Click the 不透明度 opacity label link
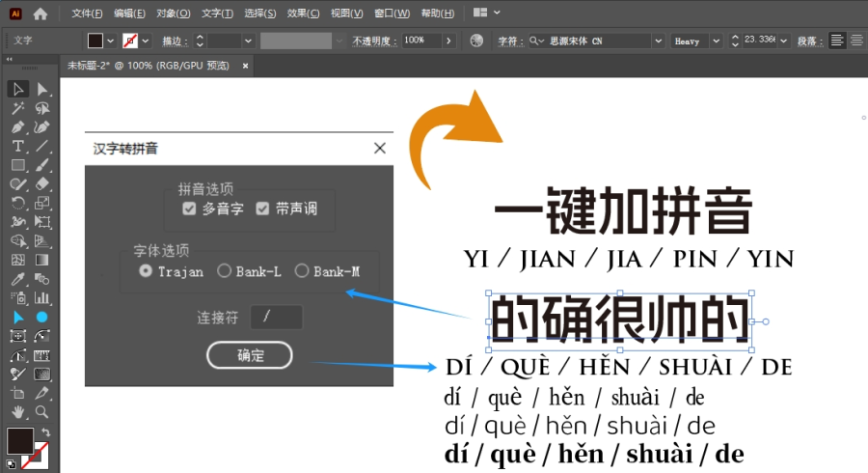Viewport: 868px width, 473px height. tap(374, 41)
